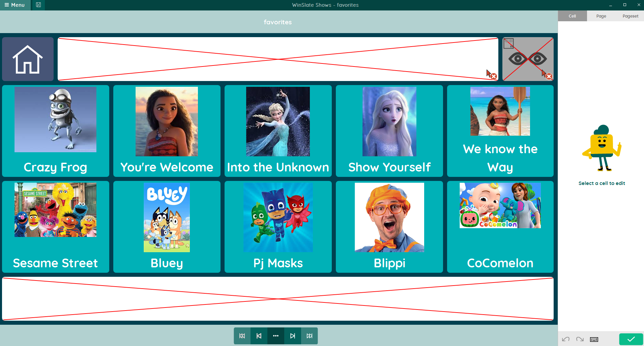Select the empty message window cell
Viewport: 644px width, 346px height.
click(278, 59)
